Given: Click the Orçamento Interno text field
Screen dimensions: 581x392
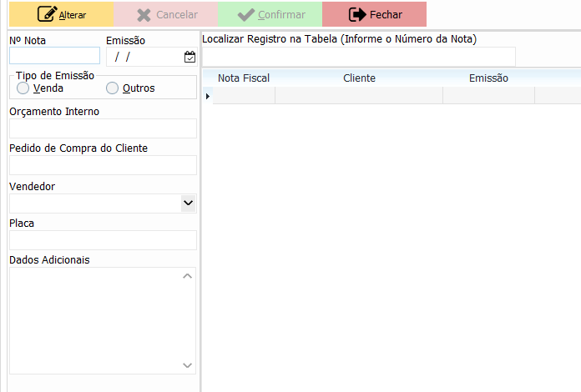Looking at the screenshot, I should [103, 128].
